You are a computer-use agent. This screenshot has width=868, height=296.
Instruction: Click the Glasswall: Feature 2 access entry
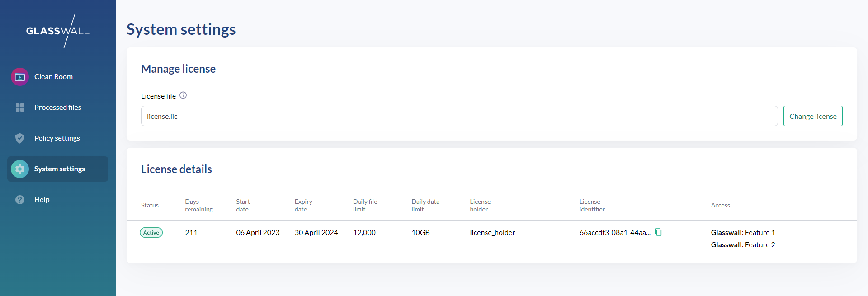[743, 245]
